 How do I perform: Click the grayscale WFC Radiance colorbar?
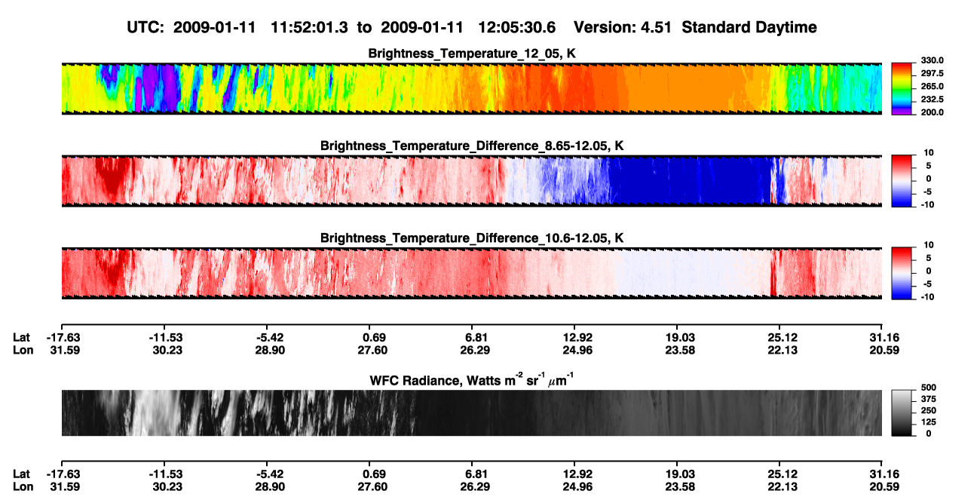point(901,413)
